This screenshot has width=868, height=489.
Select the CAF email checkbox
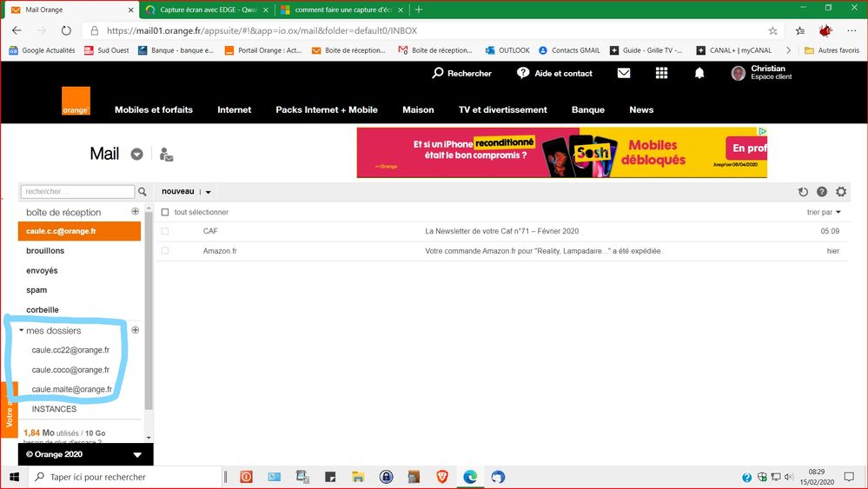[x=165, y=231]
